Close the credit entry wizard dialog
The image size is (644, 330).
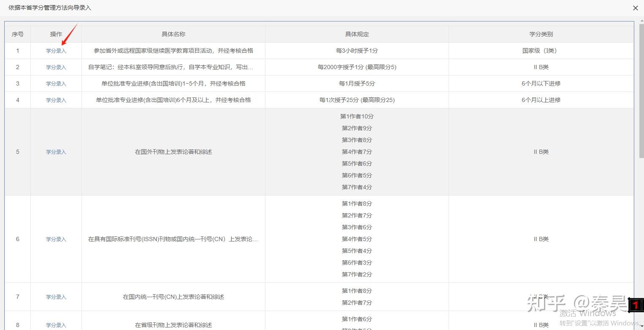tap(635, 8)
